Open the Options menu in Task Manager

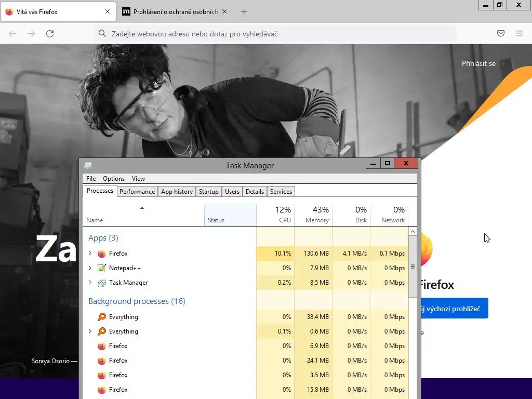tap(114, 179)
